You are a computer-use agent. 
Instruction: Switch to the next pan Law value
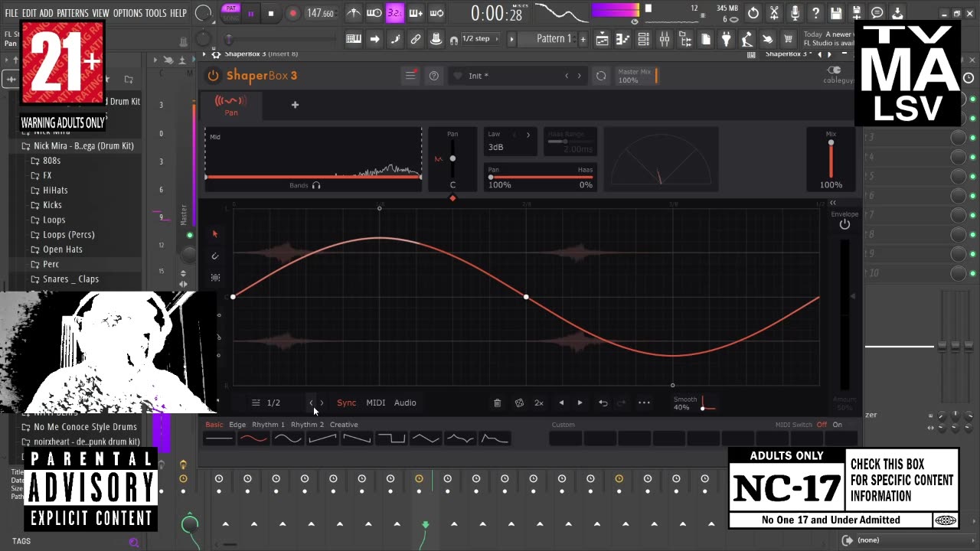point(528,135)
